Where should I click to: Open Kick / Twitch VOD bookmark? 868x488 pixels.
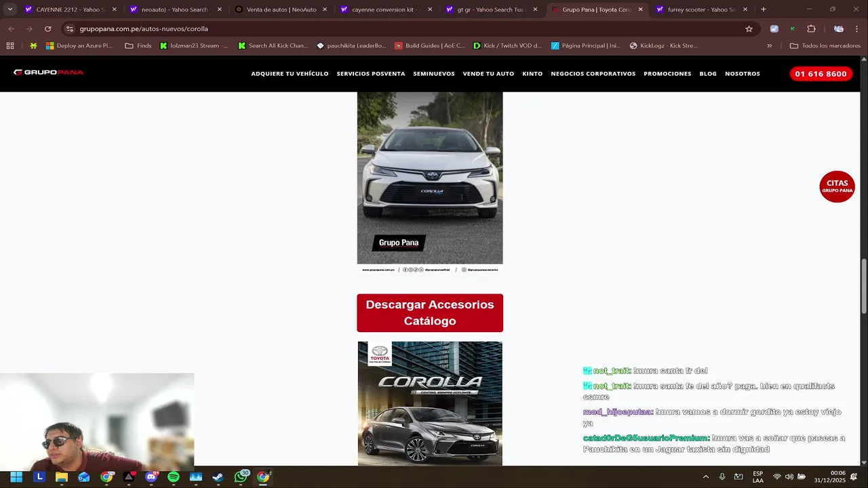pos(507,45)
